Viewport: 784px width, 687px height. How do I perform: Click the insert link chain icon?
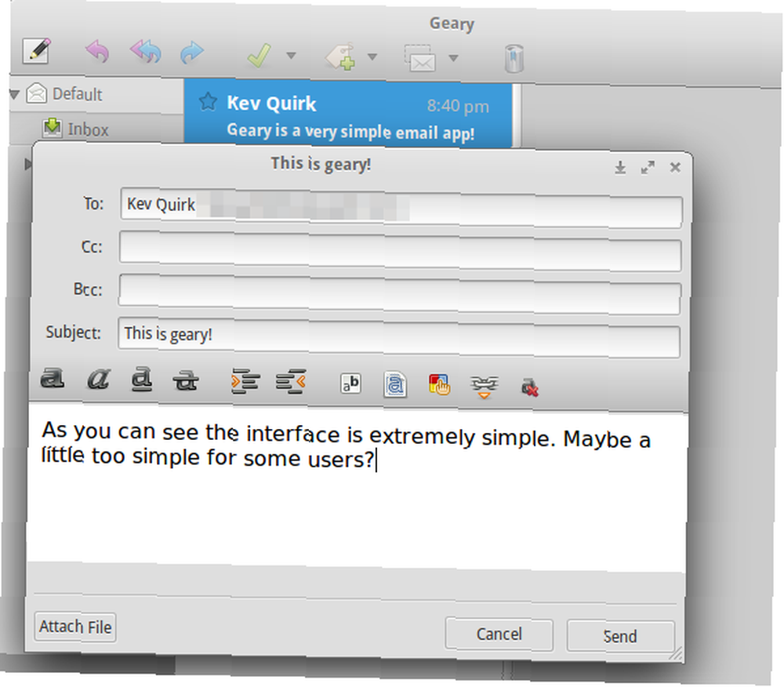[484, 386]
